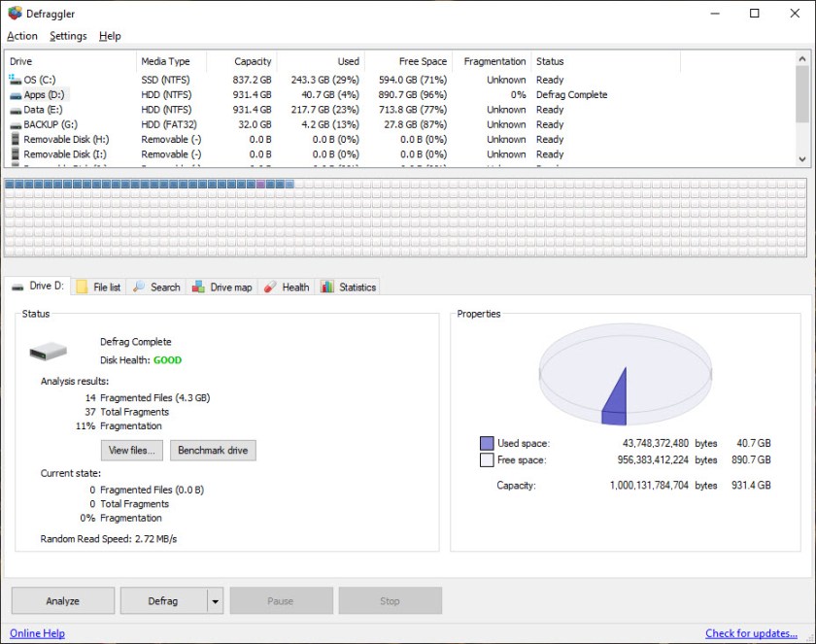This screenshot has width=816, height=644.
Task: Show the Health tab
Action: (x=287, y=287)
